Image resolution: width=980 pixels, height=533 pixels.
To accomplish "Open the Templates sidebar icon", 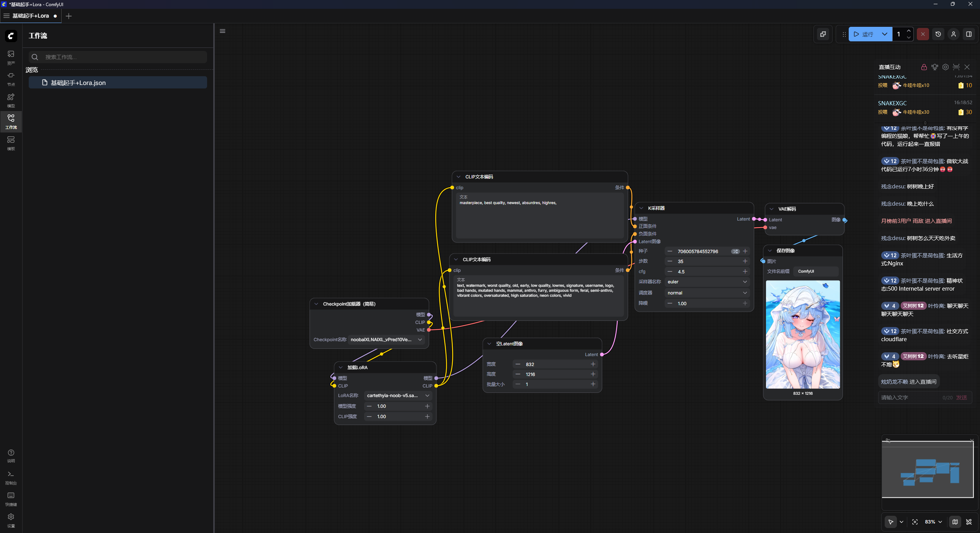I will (11, 142).
